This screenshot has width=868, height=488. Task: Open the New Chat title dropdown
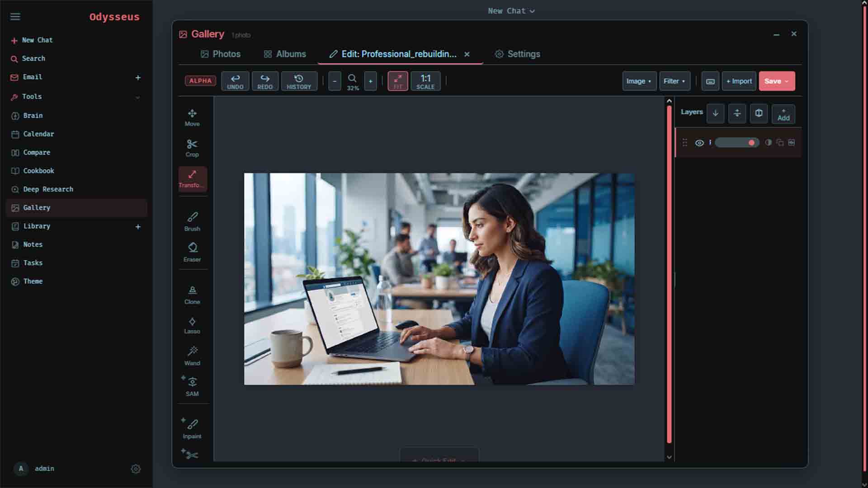(x=511, y=11)
